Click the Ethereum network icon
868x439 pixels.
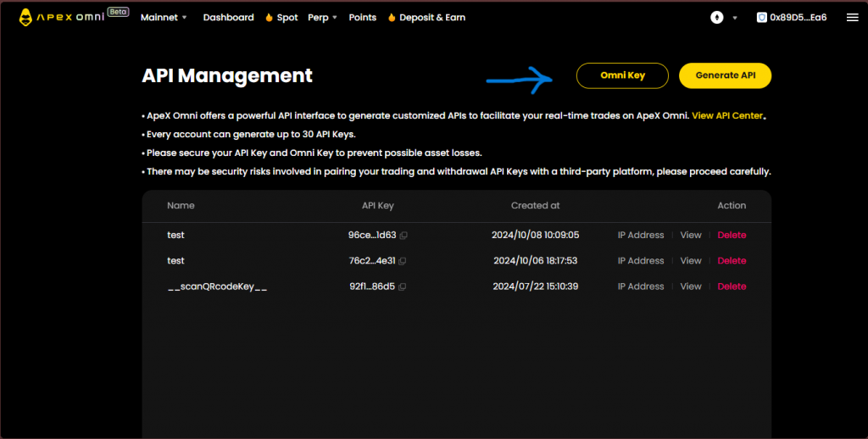[717, 17]
